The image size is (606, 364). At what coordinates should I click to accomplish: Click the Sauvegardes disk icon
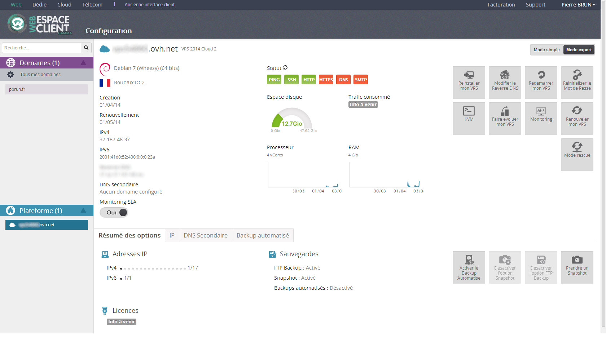click(272, 254)
